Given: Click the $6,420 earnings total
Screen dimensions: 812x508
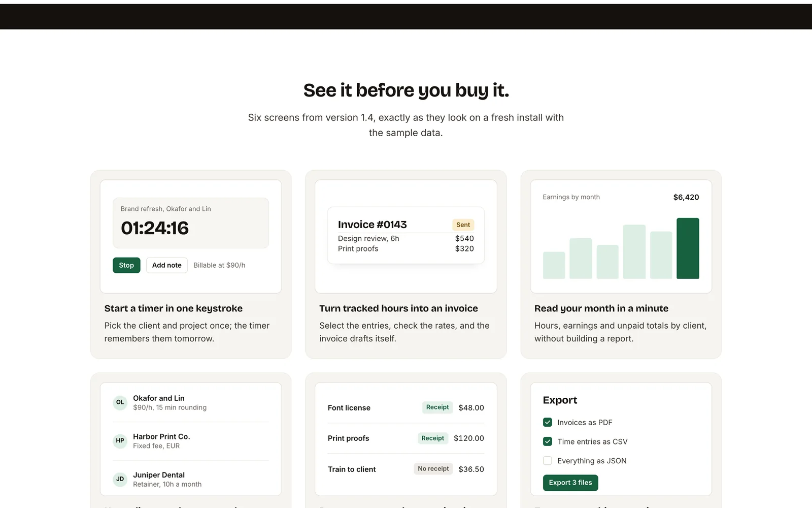Looking at the screenshot, I should [x=686, y=197].
